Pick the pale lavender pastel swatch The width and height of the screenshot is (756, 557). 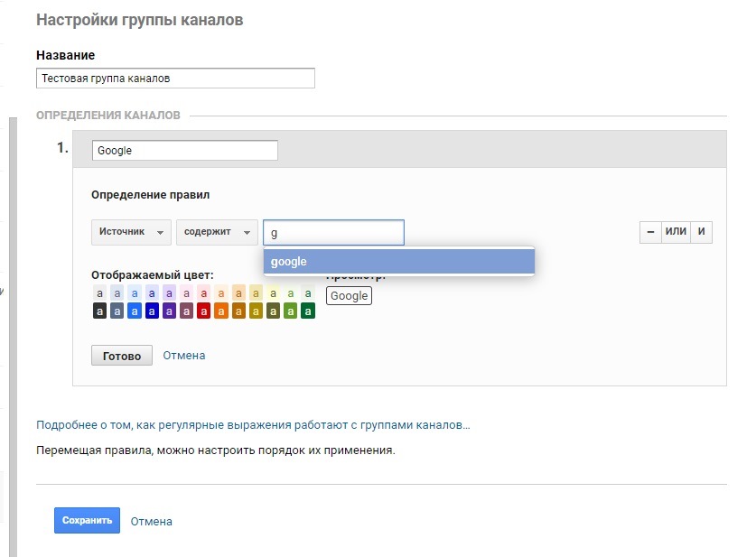pos(169,293)
